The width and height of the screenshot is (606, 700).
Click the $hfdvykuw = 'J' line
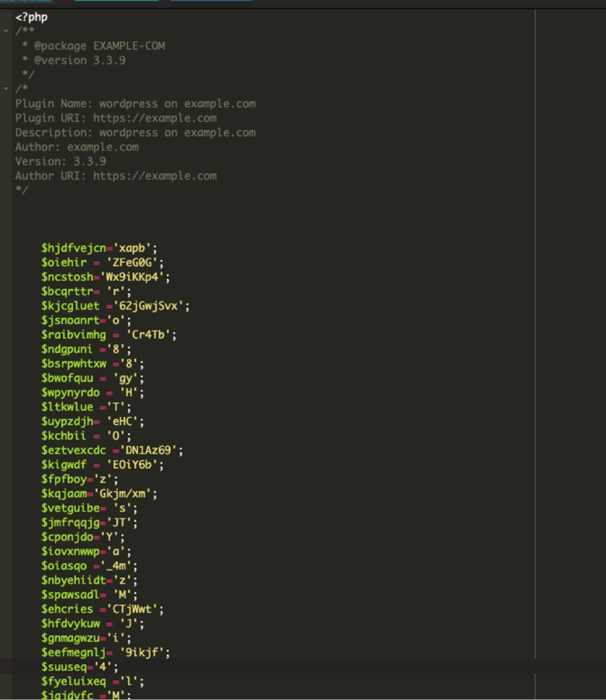pyautogui.click(x=93, y=623)
